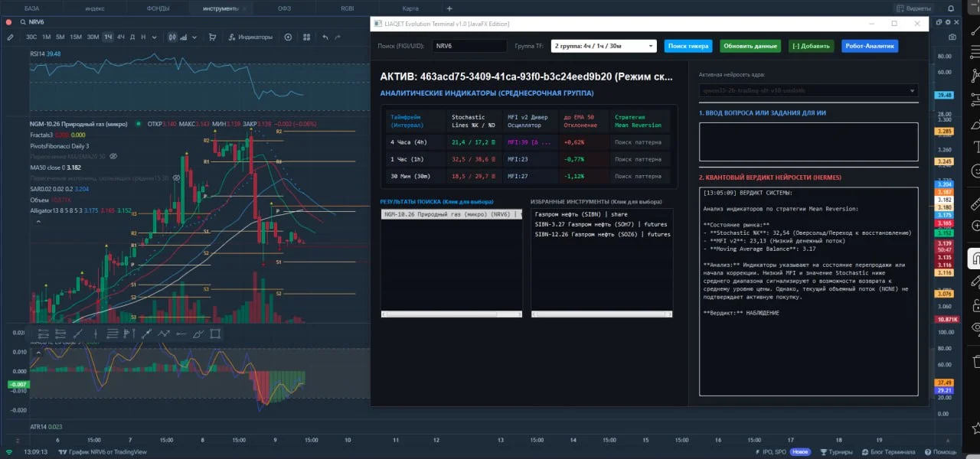980x459 pixels.
Task: Switch to the ФОНДЫ tab
Action: pos(158,8)
